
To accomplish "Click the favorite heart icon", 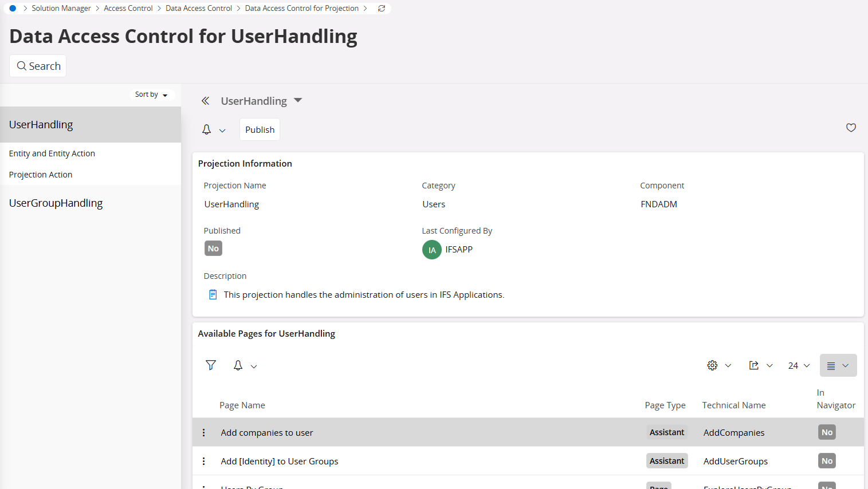I will [x=851, y=128].
